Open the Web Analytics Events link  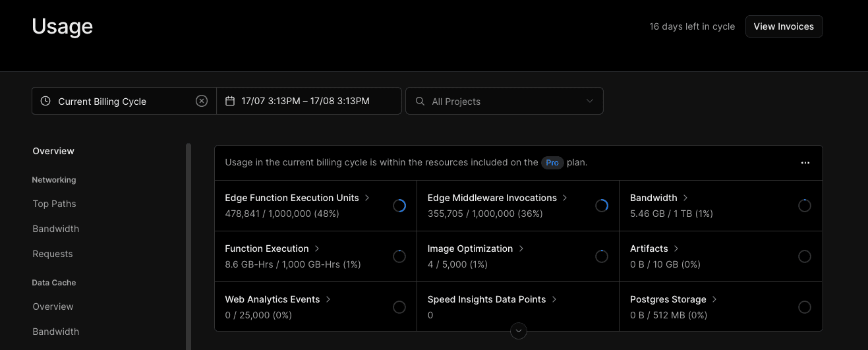[272, 299]
